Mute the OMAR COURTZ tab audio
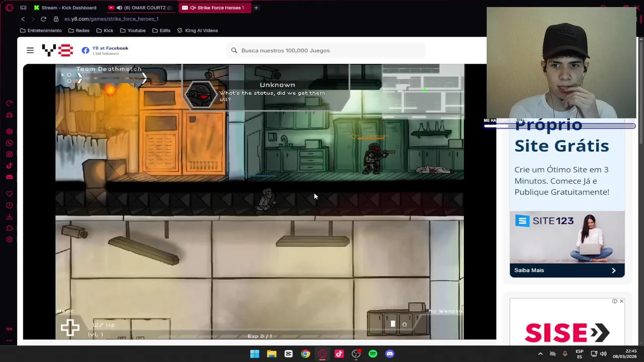The width and height of the screenshot is (644, 362). click(119, 8)
